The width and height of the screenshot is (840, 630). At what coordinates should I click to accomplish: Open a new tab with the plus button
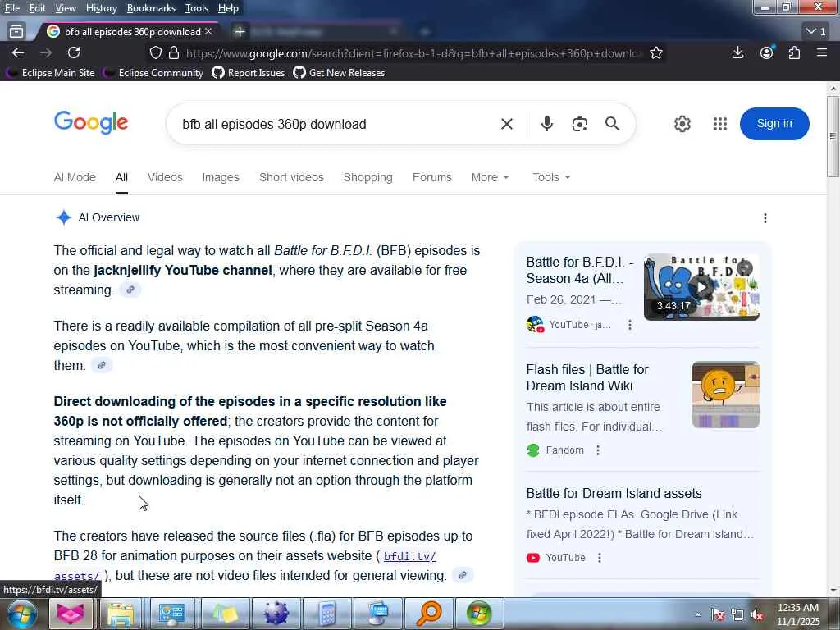point(240,32)
